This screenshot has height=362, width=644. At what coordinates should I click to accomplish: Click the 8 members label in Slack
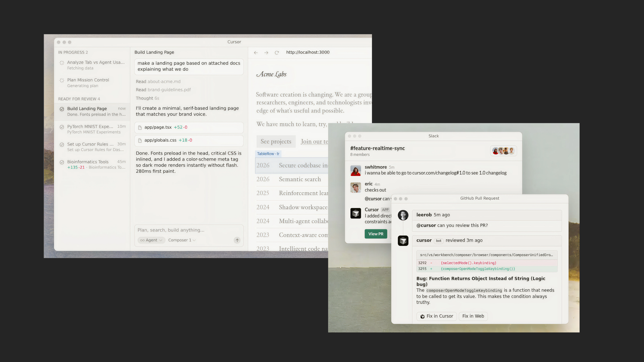[360, 155]
